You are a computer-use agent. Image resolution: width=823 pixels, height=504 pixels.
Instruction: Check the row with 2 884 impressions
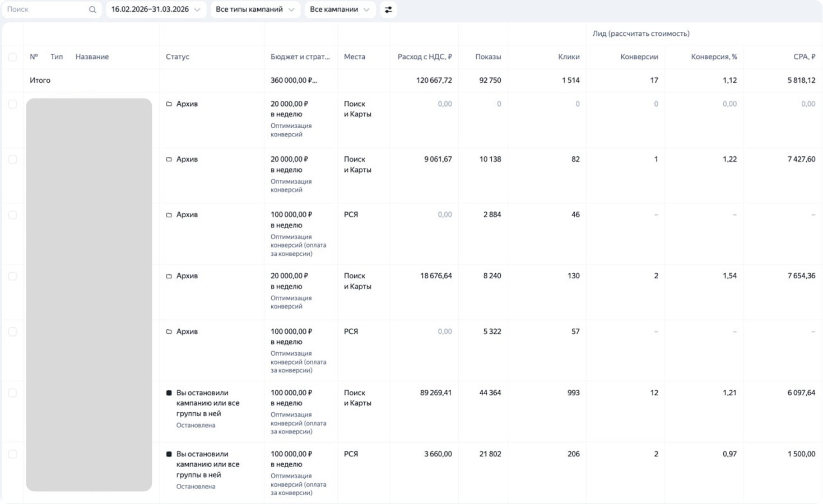[x=12, y=215]
